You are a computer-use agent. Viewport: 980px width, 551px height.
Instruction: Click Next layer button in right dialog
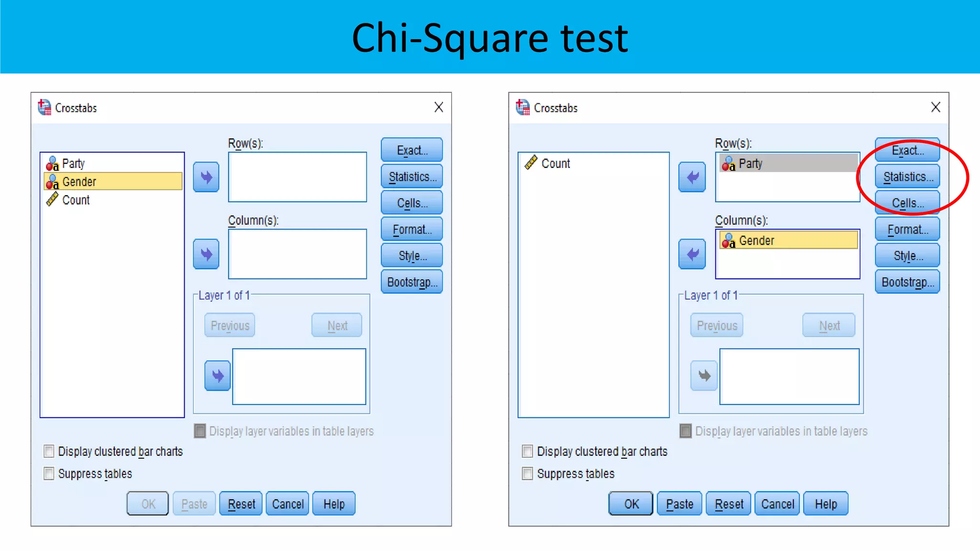click(829, 325)
